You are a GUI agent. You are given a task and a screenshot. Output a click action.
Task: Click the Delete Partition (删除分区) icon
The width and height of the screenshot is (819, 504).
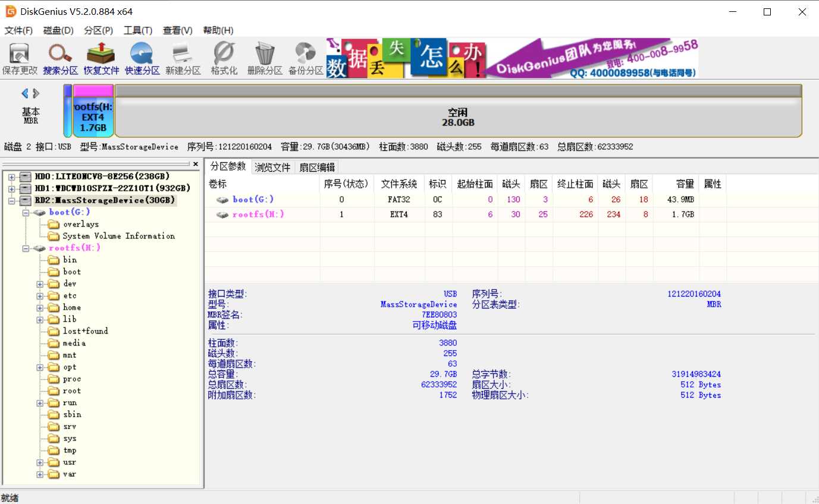[265, 59]
